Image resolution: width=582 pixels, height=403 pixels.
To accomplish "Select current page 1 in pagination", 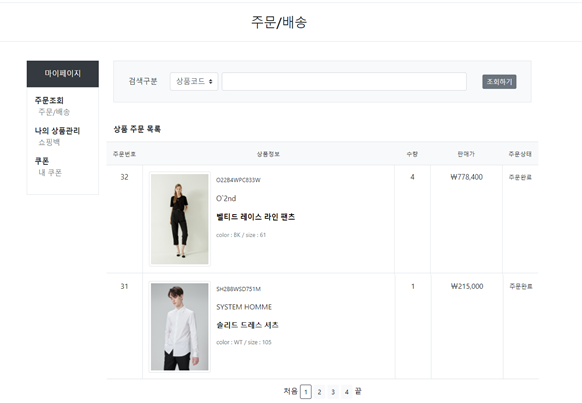I will (x=305, y=392).
